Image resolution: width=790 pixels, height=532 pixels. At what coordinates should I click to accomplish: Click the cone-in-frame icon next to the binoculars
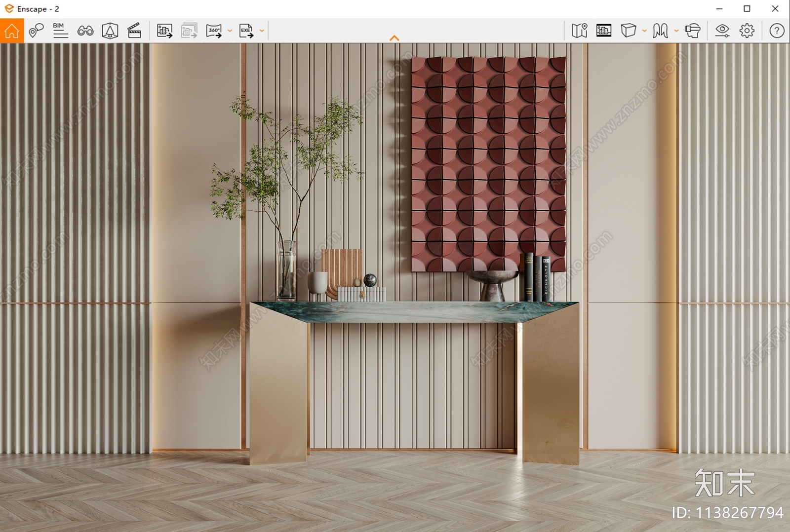pyautogui.click(x=110, y=31)
